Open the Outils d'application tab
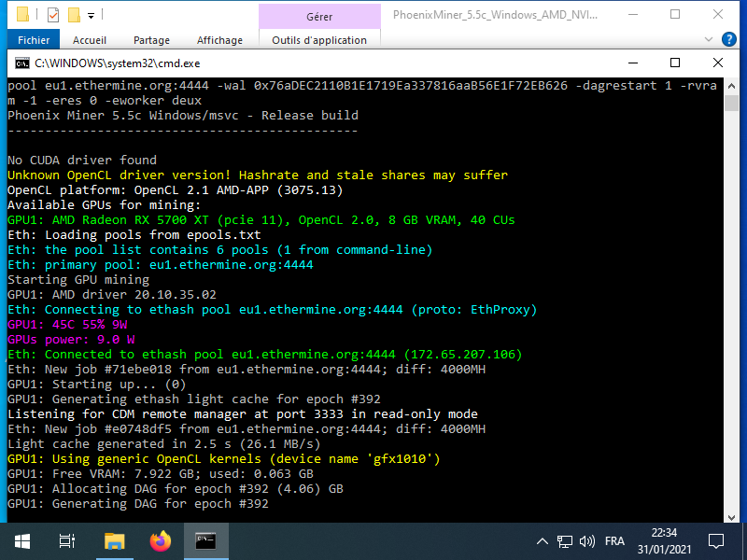Screen dimensions: 747x560 (319, 40)
